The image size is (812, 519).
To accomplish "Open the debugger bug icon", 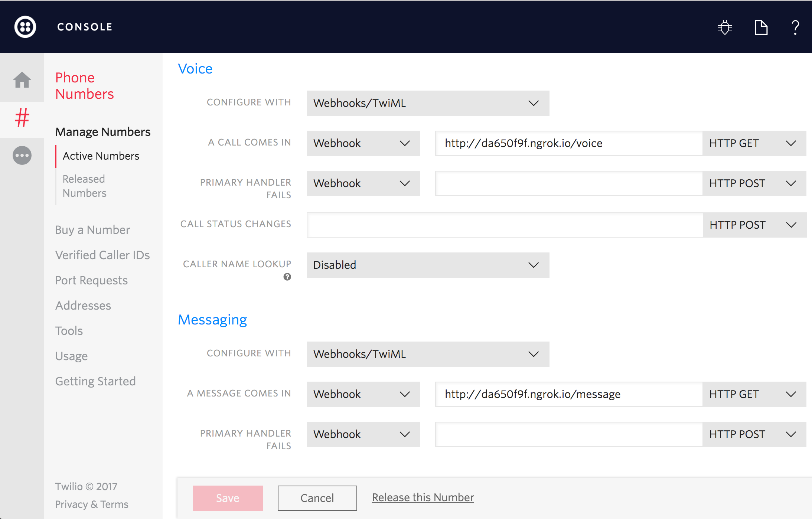I will (724, 27).
